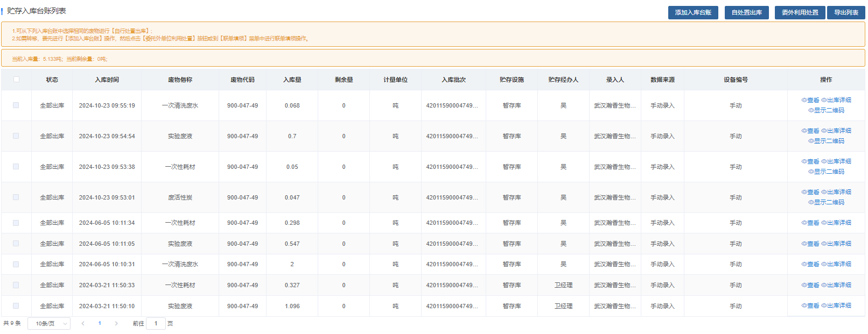The width and height of the screenshot is (868, 334).
Task: Click 卫经理 in the 11:50:33 row
Action: point(563,285)
